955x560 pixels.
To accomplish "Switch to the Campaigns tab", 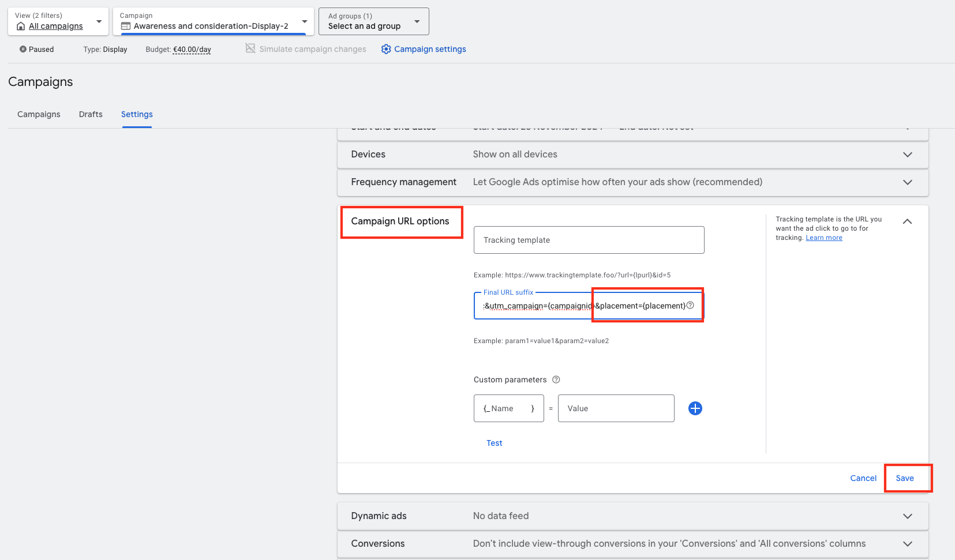I will [39, 114].
